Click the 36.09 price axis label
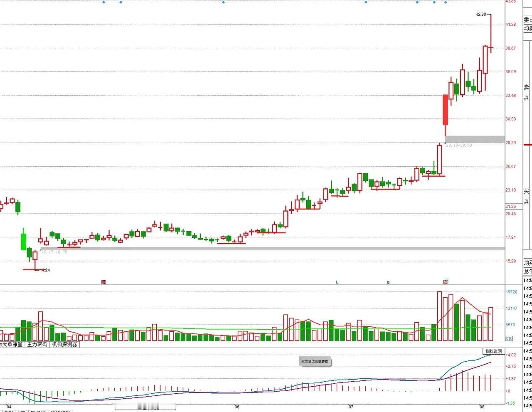The width and height of the screenshot is (532, 412). [511, 72]
